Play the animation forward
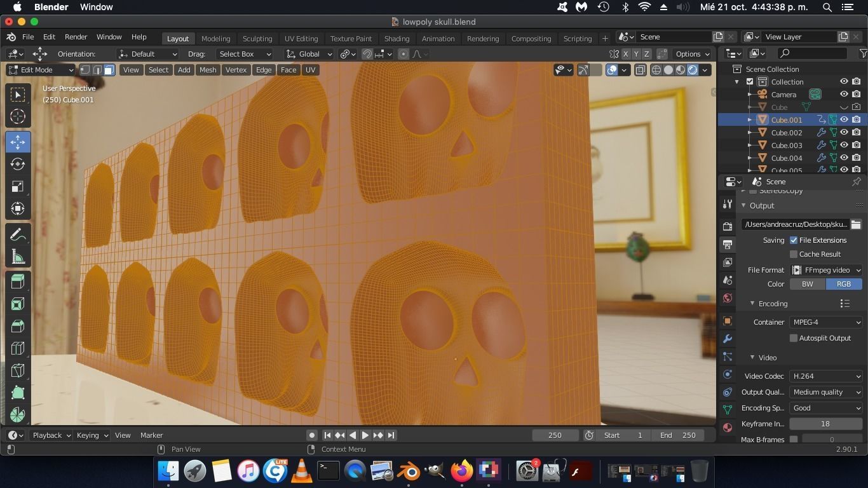Image resolution: width=868 pixels, height=488 pixels. click(365, 435)
